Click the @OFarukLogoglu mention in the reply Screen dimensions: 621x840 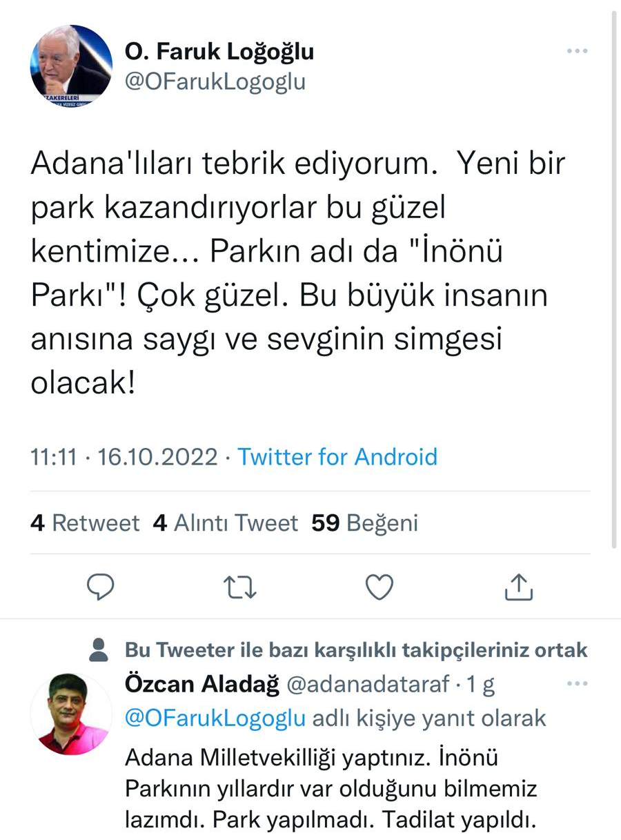[215, 719]
